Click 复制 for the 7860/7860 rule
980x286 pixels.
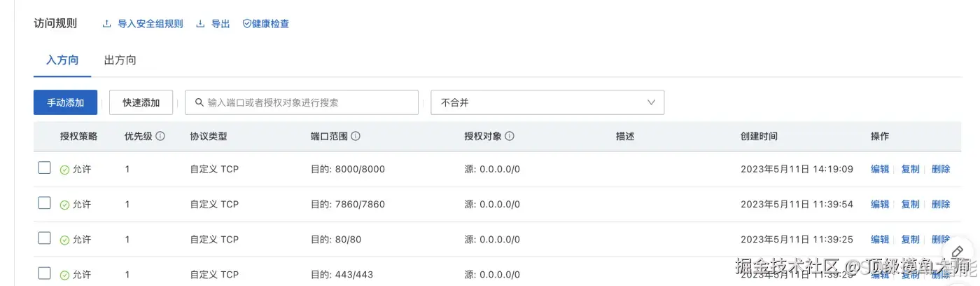click(x=911, y=204)
